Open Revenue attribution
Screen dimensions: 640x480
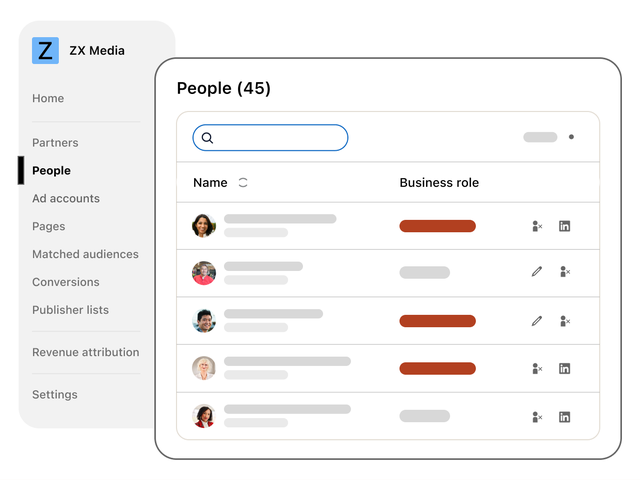(86, 352)
